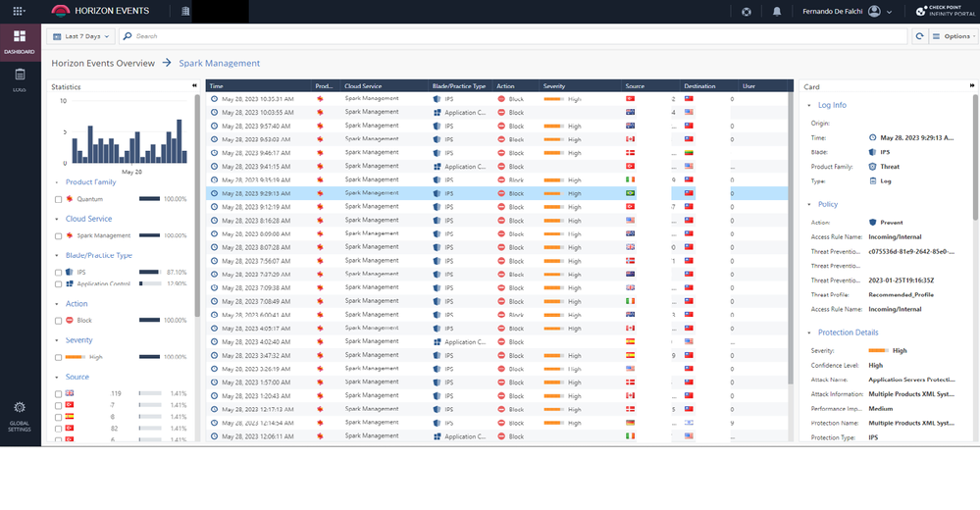Check the source filter with count 82

click(58, 429)
